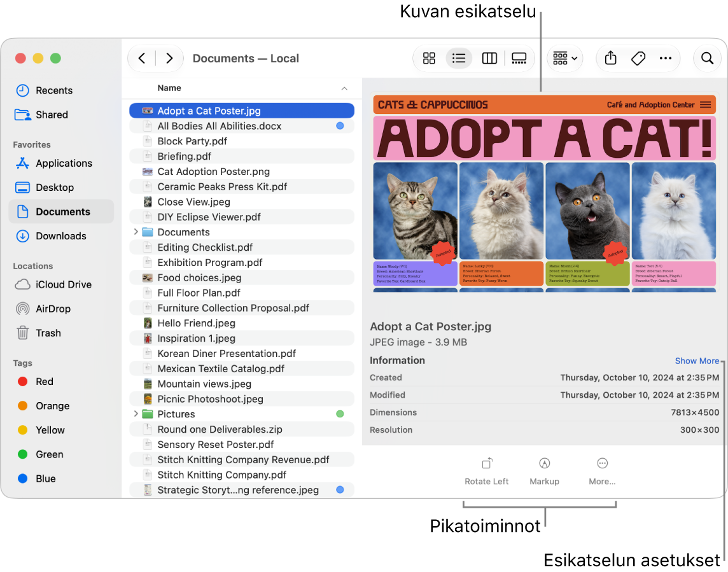The width and height of the screenshot is (728, 572).
Task: Click the Adopt a Cat poster preview
Action: point(544,193)
